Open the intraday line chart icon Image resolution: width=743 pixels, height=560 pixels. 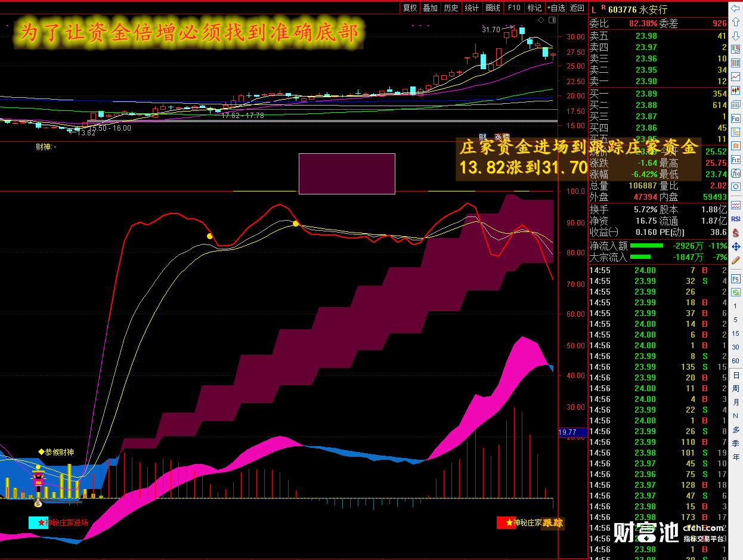coord(736,78)
